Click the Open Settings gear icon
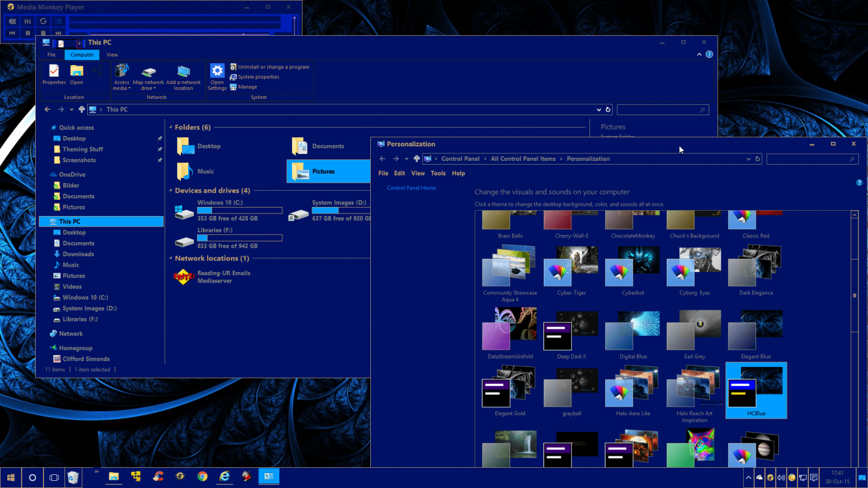868x488 pixels. point(217,77)
